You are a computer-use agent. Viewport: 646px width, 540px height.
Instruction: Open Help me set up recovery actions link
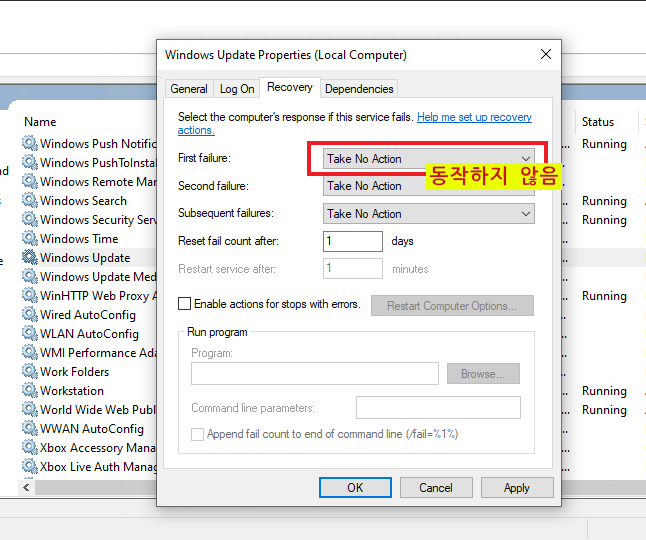click(474, 117)
